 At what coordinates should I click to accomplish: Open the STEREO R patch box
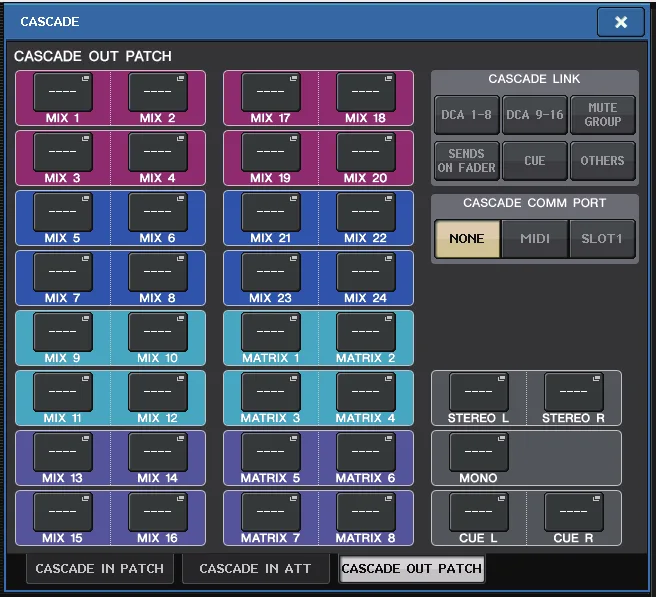tap(574, 392)
